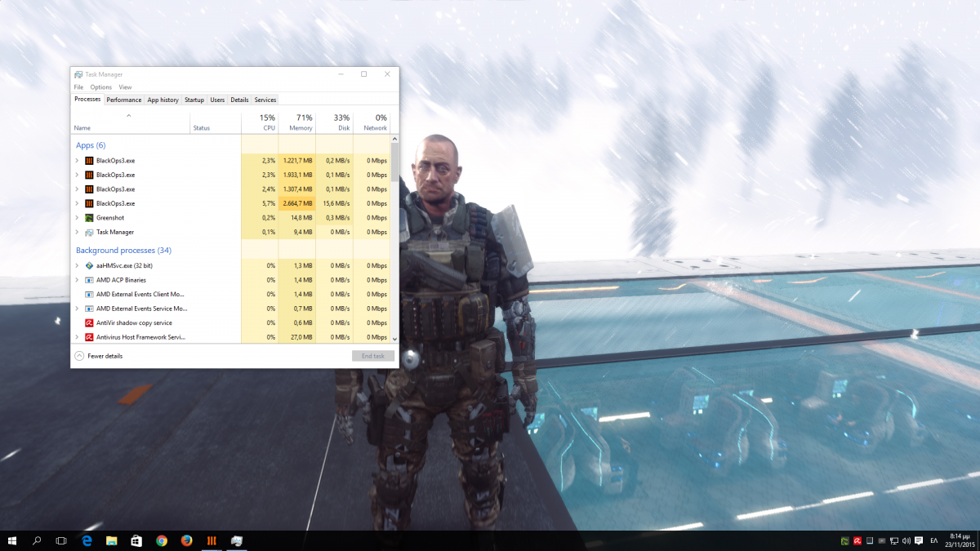Screen dimensions: 980x551
Task: Open the Greenshot tray icon
Action: 845,540
